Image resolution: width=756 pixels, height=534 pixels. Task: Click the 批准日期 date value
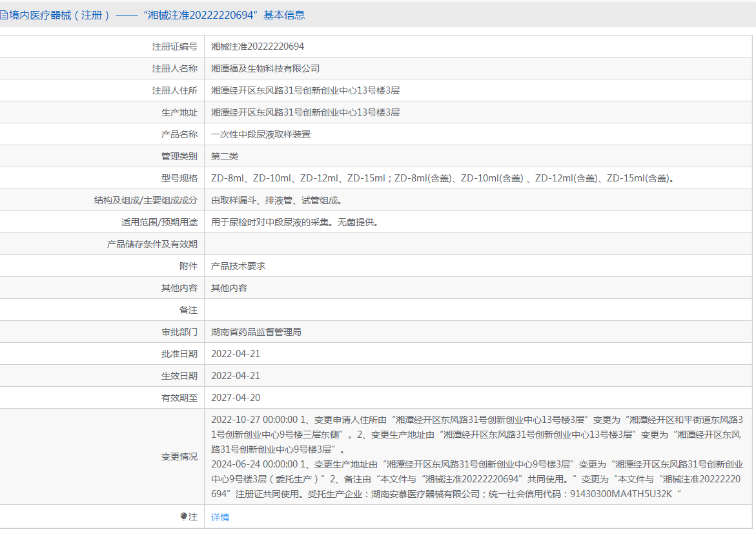(x=236, y=354)
